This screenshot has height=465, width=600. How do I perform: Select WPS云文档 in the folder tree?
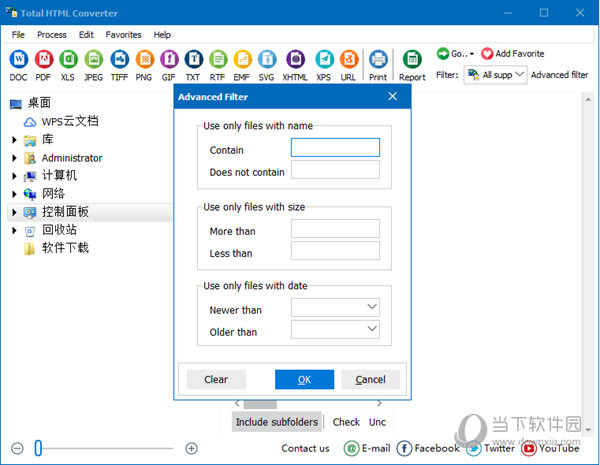point(70,121)
